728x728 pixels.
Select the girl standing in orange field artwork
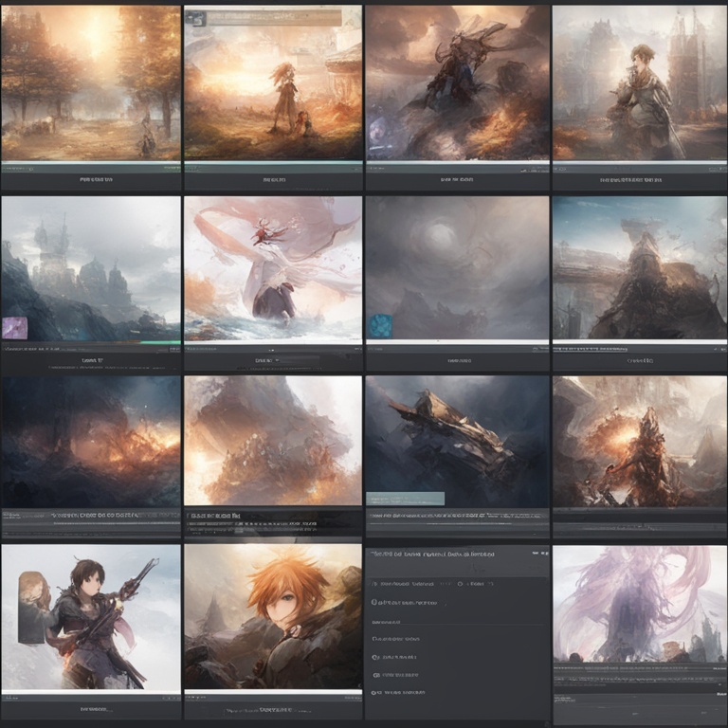click(273, 83)
